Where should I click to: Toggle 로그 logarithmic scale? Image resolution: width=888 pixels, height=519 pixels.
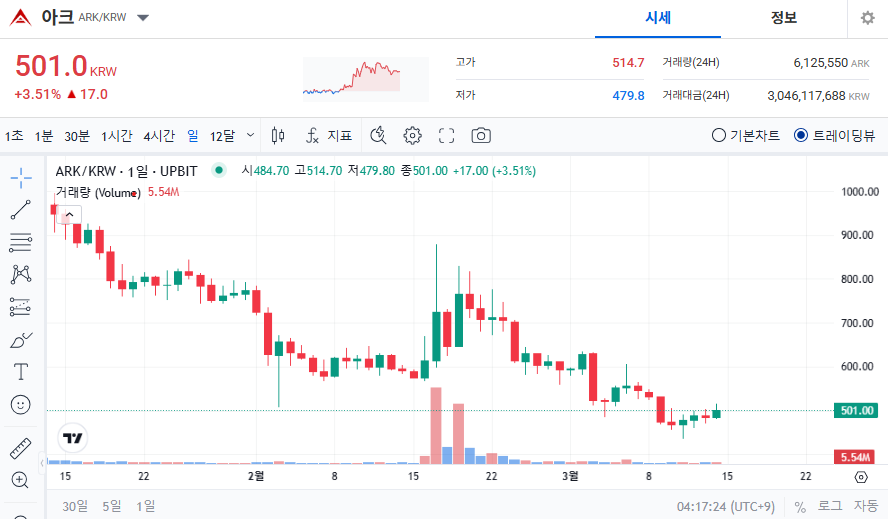point(830,507)
